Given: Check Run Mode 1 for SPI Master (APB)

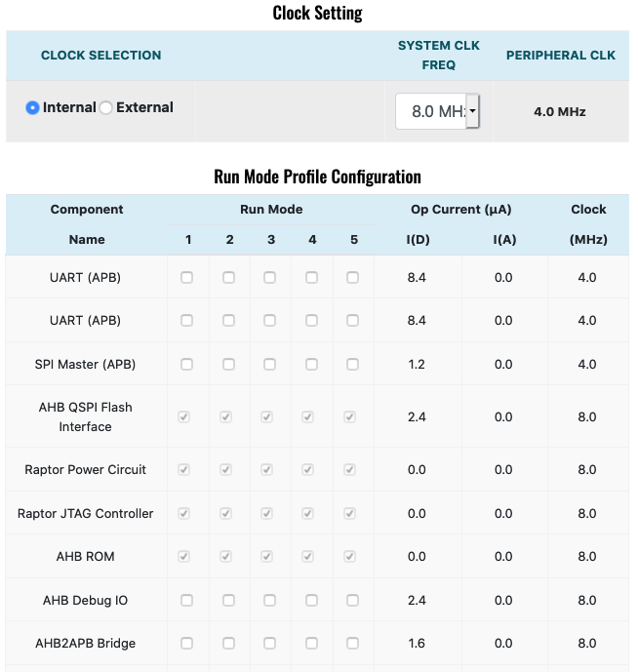Looking at the screenshot, I should 187,365.
